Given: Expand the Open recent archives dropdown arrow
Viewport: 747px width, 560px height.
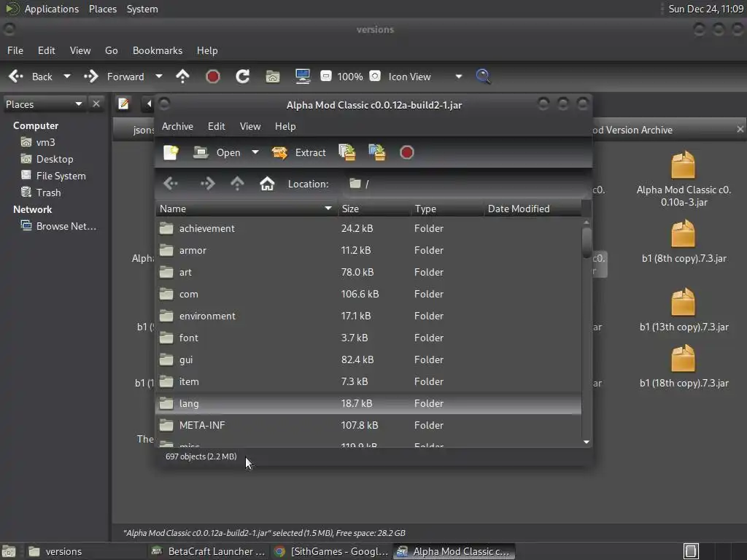Looking at the screenshot, I should [x=255, y=152].
